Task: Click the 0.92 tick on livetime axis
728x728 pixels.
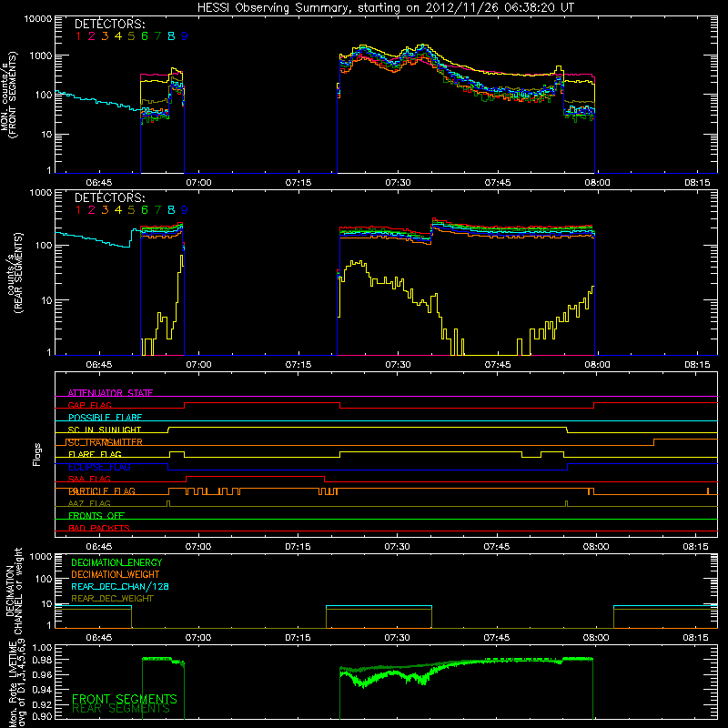Action: 43,704
